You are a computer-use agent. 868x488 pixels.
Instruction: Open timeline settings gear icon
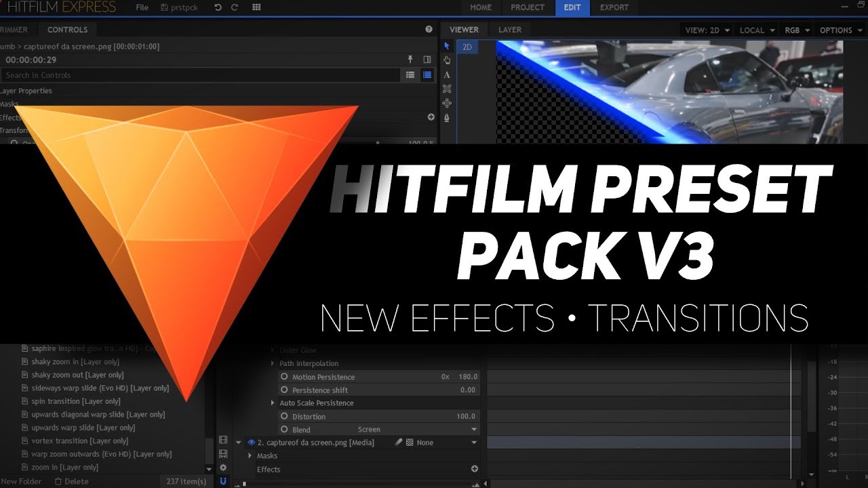223,468
